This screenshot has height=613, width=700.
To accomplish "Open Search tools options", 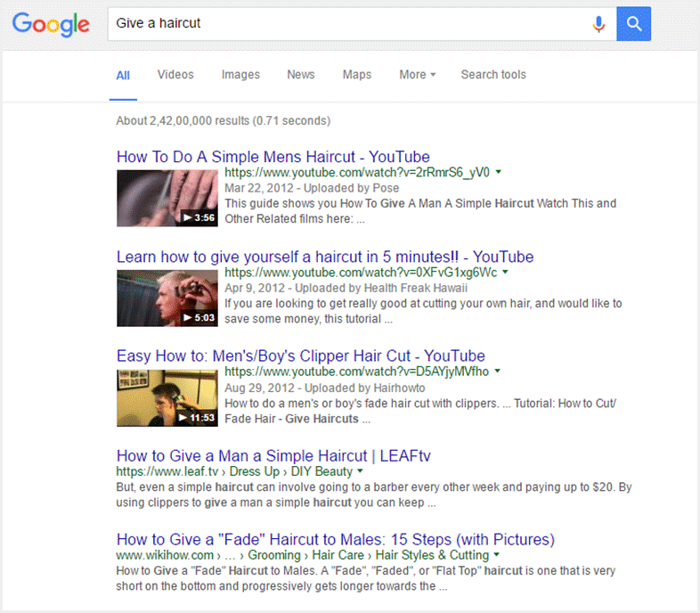I will [x=492, y=75].
